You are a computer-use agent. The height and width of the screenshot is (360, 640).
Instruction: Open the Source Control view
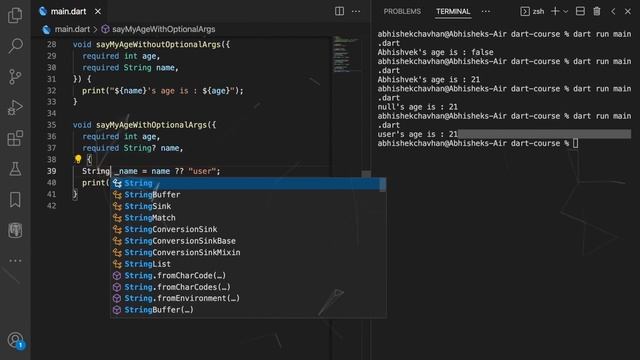[x=15, y=77]
